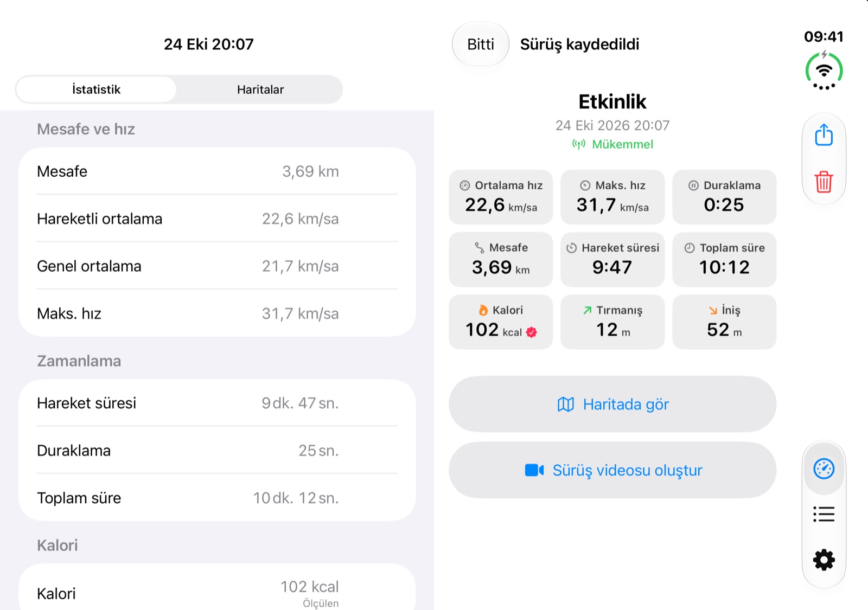Tap the Bitti button
The height and width of the screenshot is (610, 868).
(481, 44)
